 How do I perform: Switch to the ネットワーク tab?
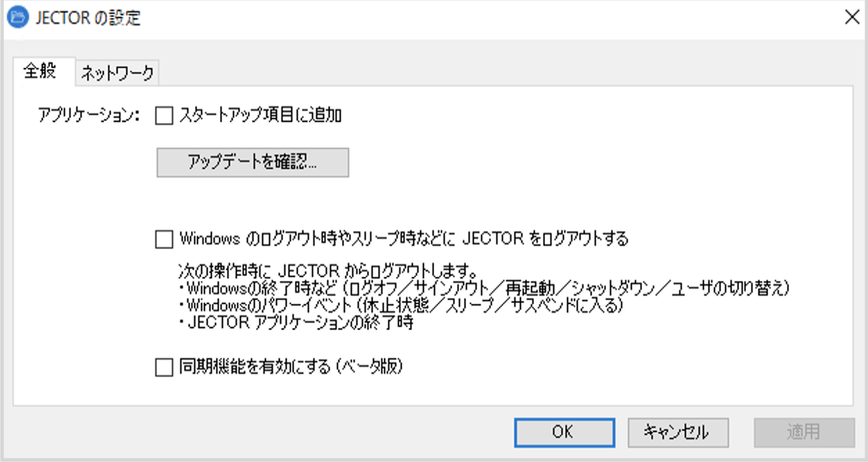[117, 73]
